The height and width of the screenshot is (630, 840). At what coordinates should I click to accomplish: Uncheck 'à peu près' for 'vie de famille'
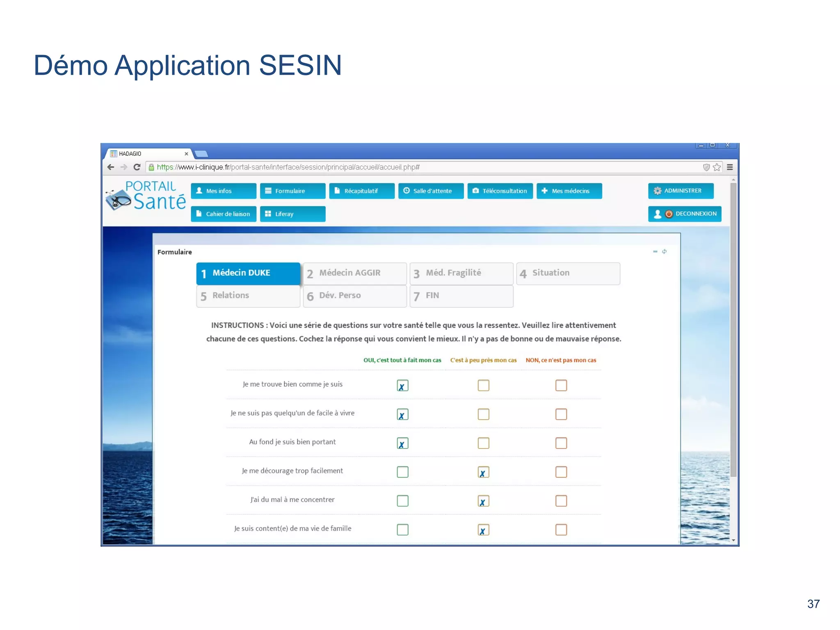pos(483,530)
